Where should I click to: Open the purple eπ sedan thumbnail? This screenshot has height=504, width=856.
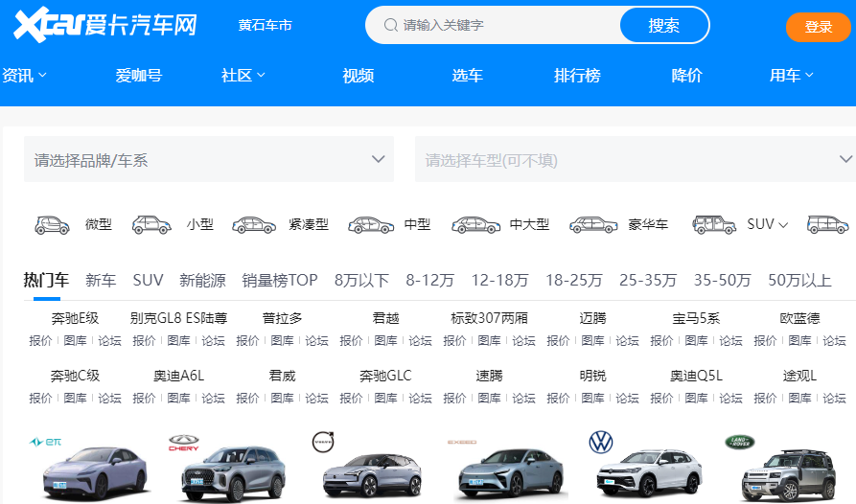tap(96, 473)
